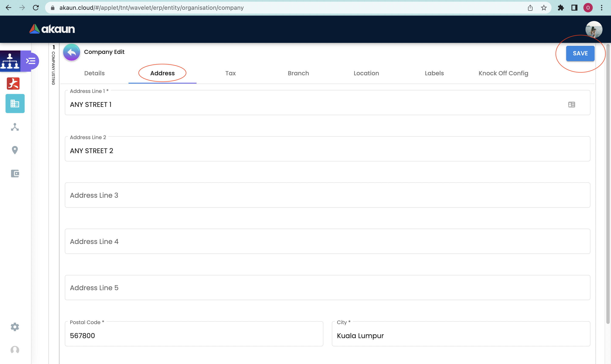Click the address card icon in Address Line 1
Screen dimensions: 611x364
(x=571, y=105)
